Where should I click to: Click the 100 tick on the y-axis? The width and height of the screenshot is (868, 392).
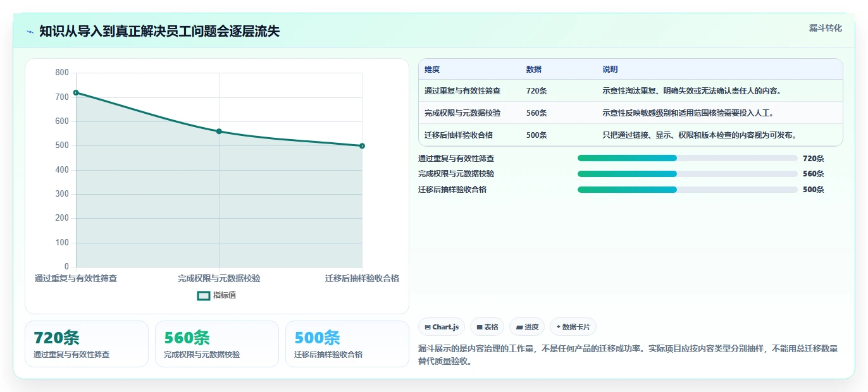(x=62, y=243)
